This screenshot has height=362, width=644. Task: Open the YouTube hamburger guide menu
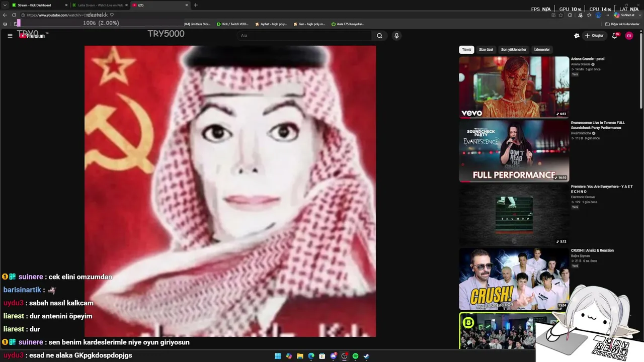pyautogui.click(x=10, y=36)
